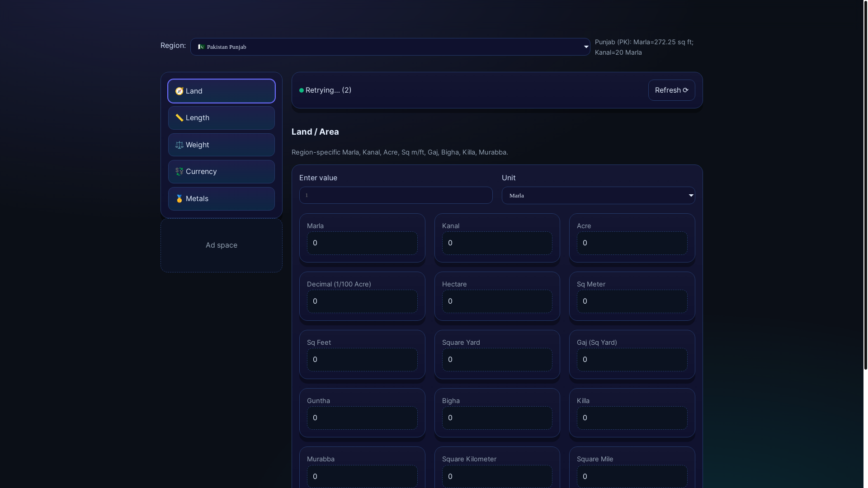Click the Square Mile result field

(x=632, y=476)
